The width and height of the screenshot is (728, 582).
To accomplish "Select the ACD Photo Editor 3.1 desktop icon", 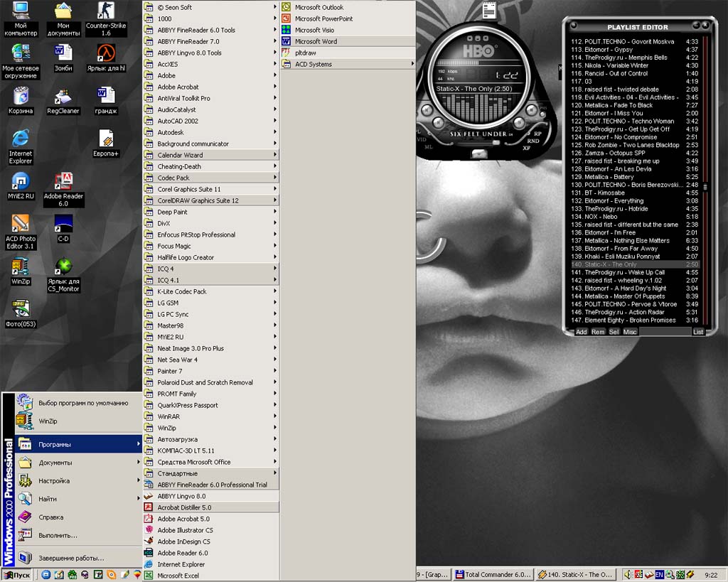I will pos(21,232).
